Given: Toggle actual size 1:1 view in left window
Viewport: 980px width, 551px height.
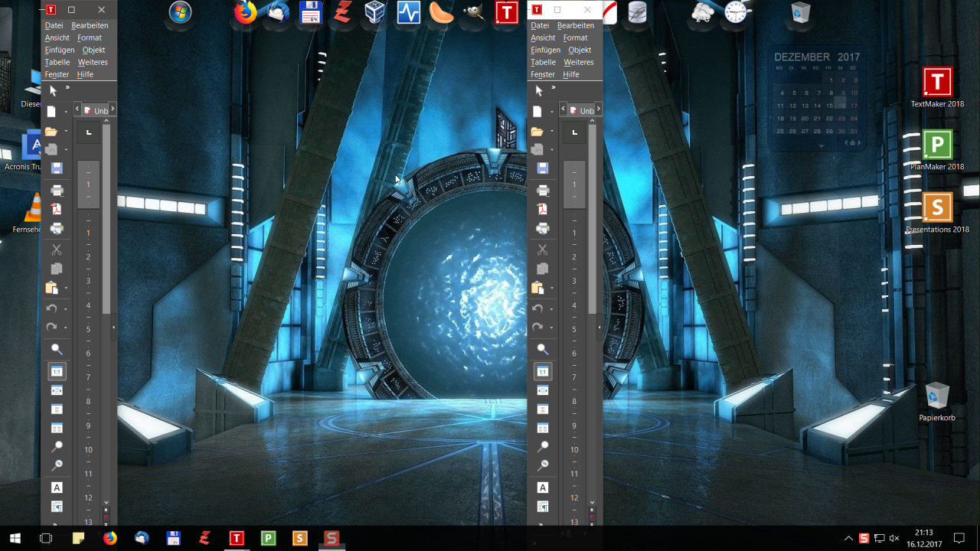Looking at the screenshot, I should coord(57,371).
